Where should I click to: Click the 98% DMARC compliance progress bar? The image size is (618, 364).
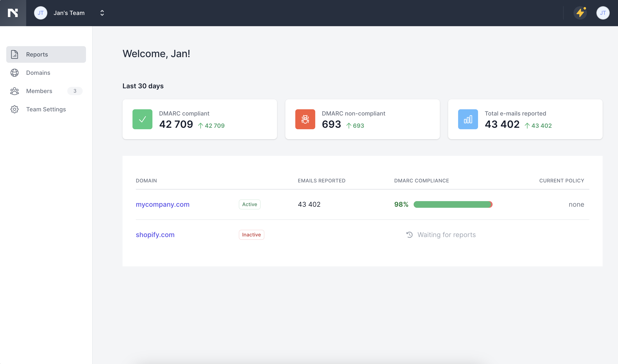[453, 204]
